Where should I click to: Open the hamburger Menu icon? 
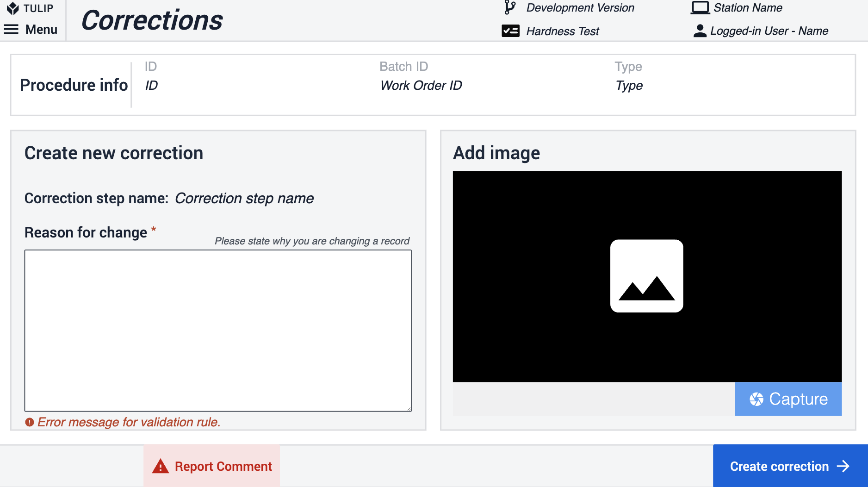pos(11,30)
